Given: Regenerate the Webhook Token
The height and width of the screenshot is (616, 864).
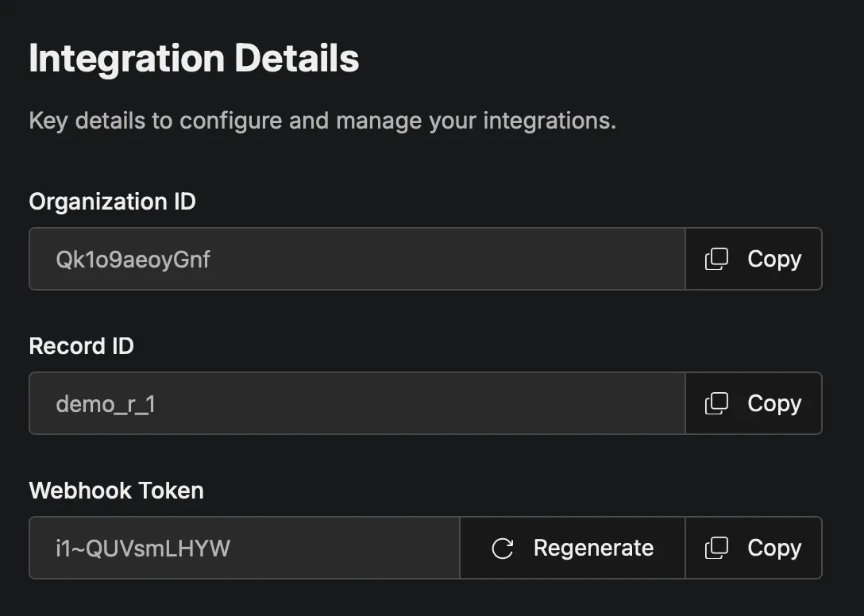Looking at the screenshot, I should pos(572,548).
